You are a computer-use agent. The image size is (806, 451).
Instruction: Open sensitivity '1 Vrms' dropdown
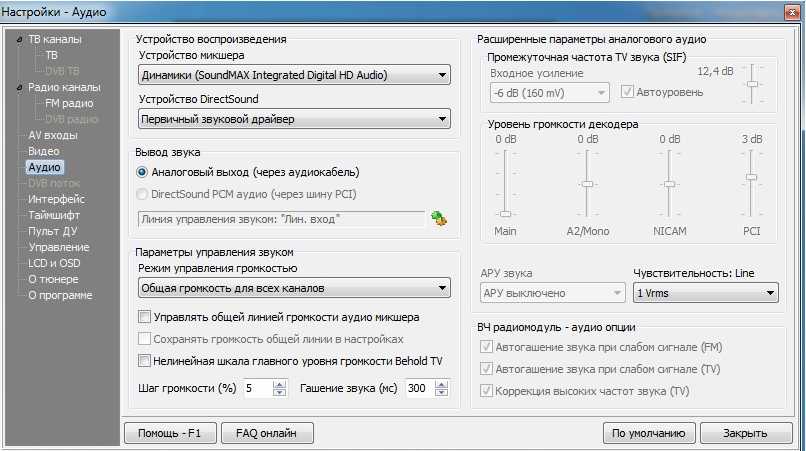click(x=704, y=293)
